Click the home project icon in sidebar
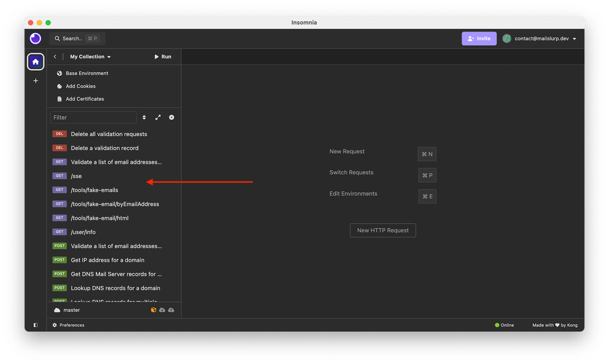Image resolution: width=609 pixels, height=364 pixels. [x=35, y=62]
